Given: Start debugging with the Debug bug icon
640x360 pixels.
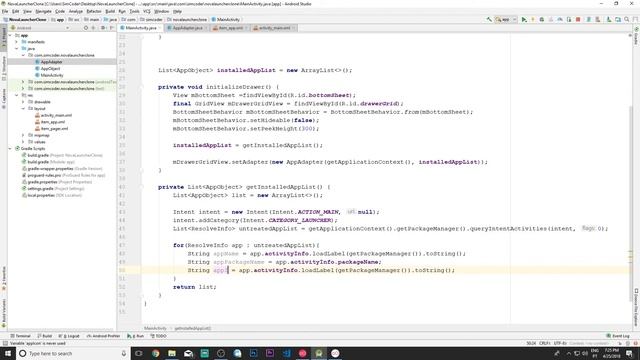Looking at the screenshot, I should (x=542, y=19).
